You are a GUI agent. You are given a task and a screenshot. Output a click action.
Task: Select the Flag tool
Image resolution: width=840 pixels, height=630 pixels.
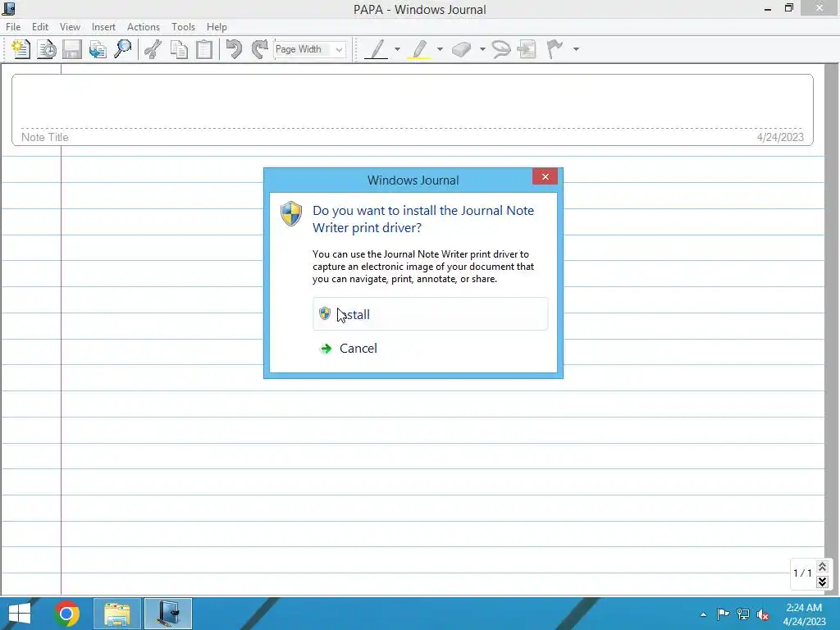[555, 49]
